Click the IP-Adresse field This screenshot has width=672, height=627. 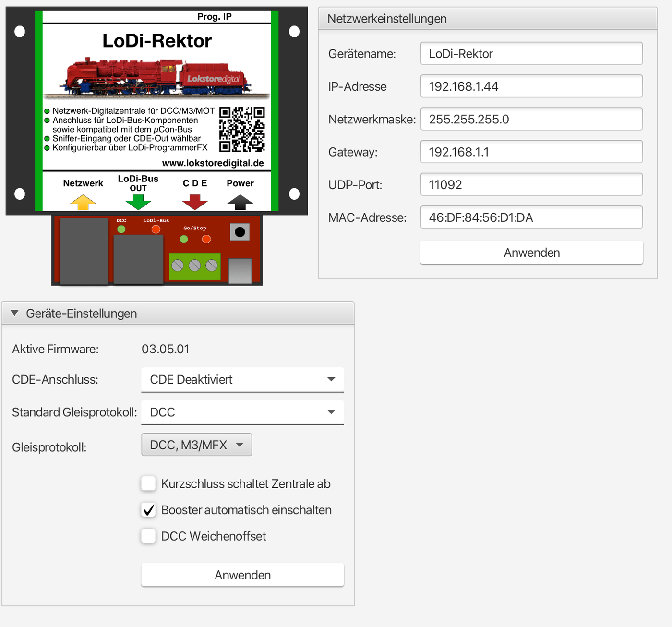pyautogui.click(x=531, y=86)
